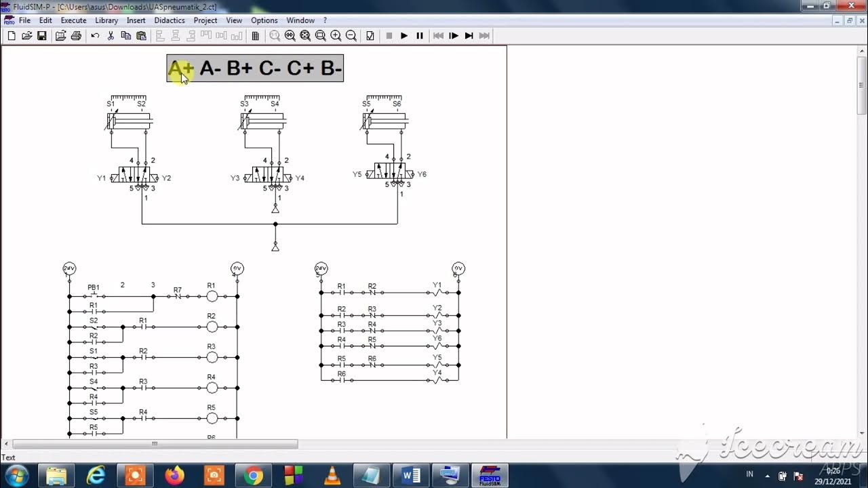Click the R7 normally closed contact
The width and height of the screenshot is (868, 488).
[x=178, y=296]
